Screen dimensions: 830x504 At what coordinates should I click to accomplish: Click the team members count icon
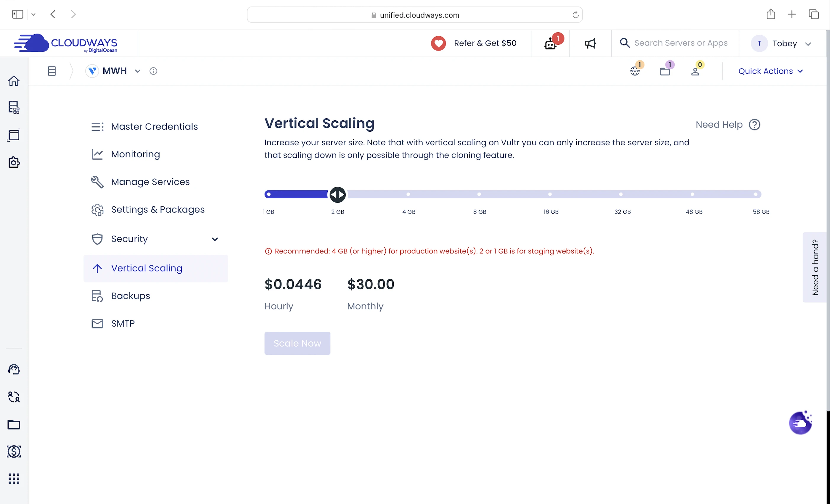point(695,71)
